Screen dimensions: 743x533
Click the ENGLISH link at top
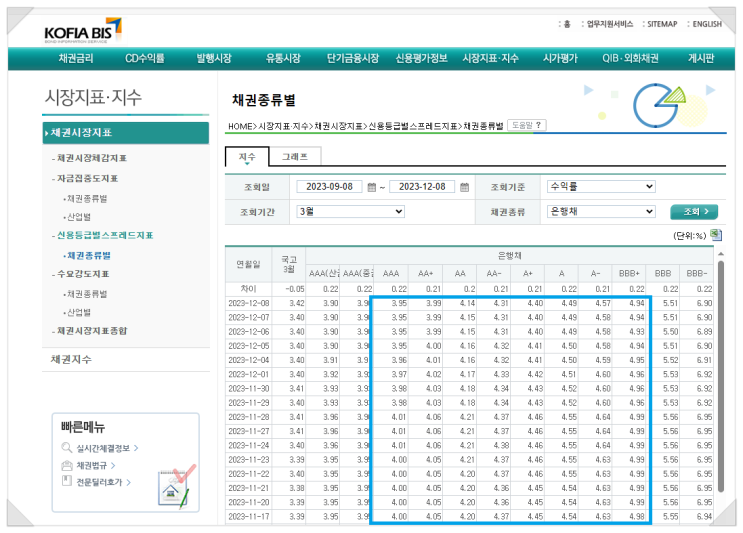pos(706,24)
